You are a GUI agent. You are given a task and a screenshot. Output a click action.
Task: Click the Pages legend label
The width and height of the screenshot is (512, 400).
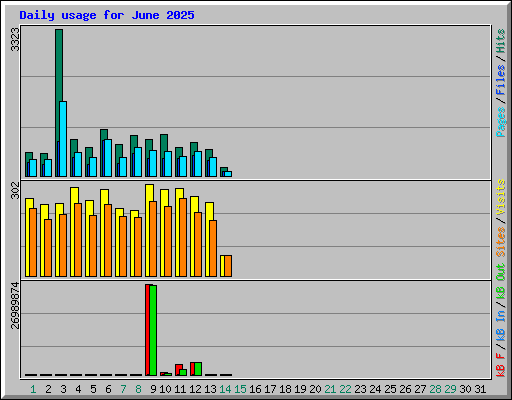501,122
